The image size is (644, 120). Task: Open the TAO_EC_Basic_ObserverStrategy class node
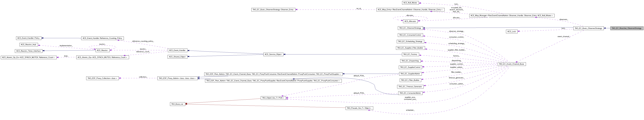pos(588,28)
